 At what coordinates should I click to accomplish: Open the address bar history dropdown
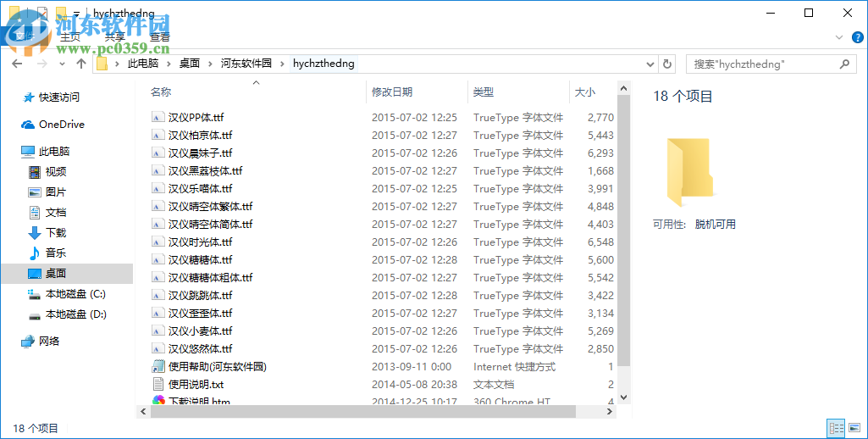pyautogui.click(x=650, y=64)
